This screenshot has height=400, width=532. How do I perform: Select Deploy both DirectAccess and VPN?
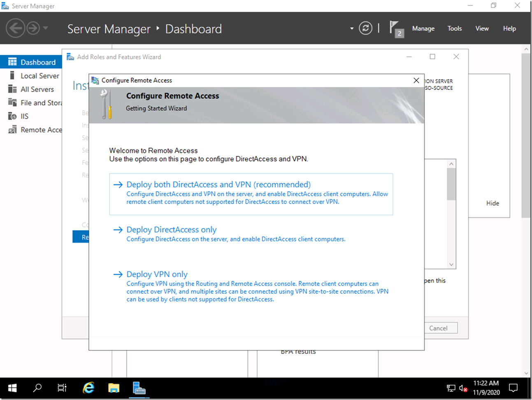218,185
